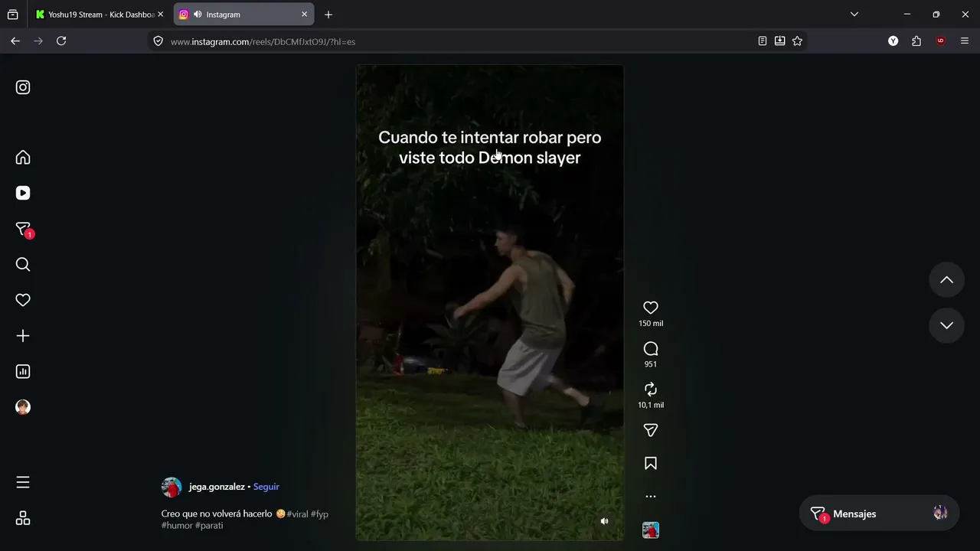Open the #viral hashtag

click(x=297, y=514)
